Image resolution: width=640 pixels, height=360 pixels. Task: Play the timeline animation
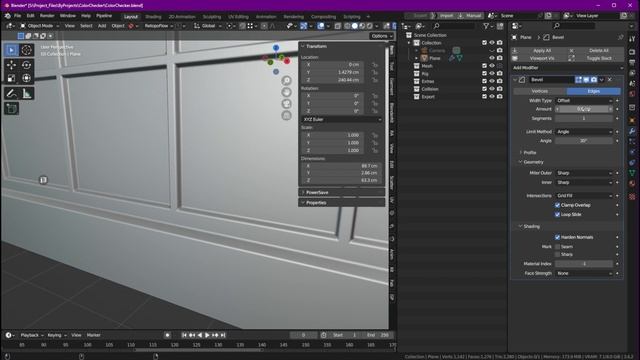click(x=207, y=335)
